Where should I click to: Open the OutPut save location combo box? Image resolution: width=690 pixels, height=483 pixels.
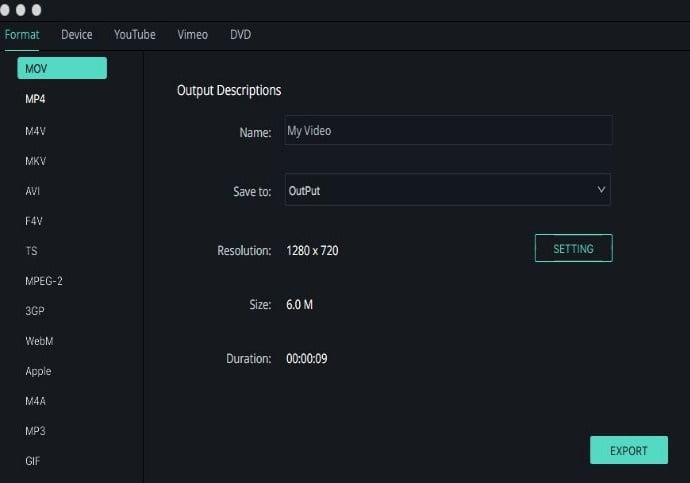448,190
